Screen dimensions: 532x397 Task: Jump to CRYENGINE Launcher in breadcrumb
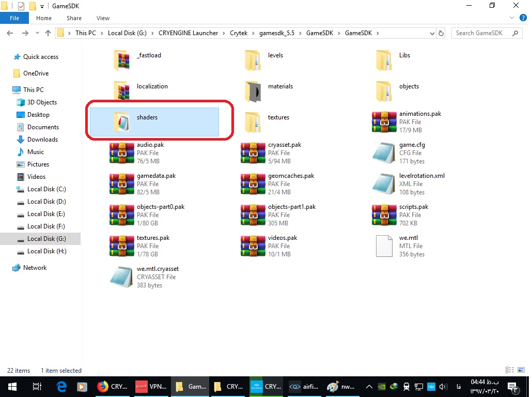pos(189,33)
